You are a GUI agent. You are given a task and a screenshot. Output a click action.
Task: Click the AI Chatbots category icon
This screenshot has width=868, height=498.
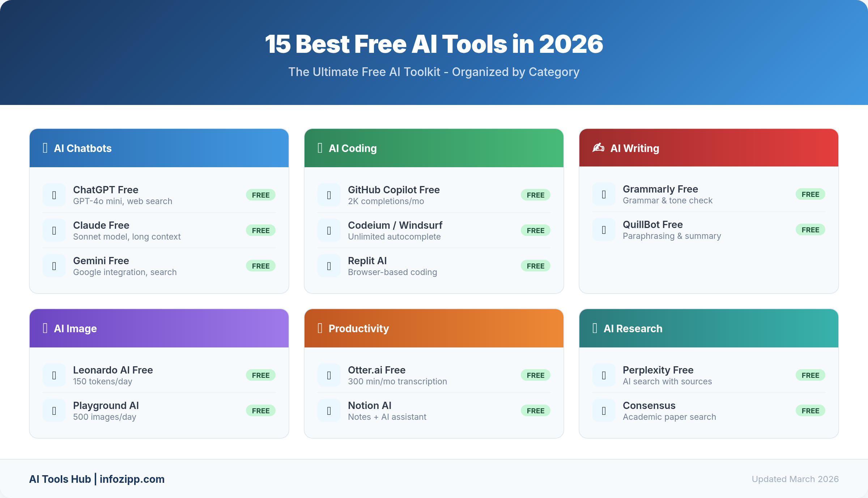click(x=45, y=148)
